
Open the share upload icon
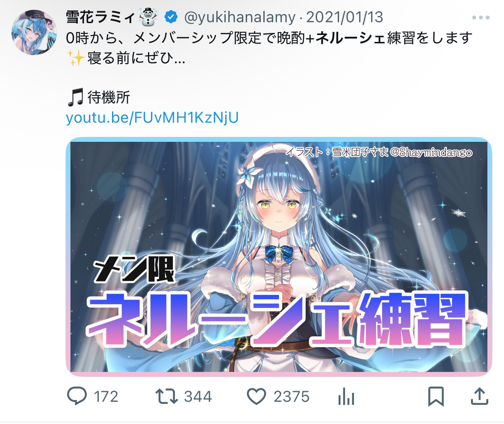coord(480,396)
